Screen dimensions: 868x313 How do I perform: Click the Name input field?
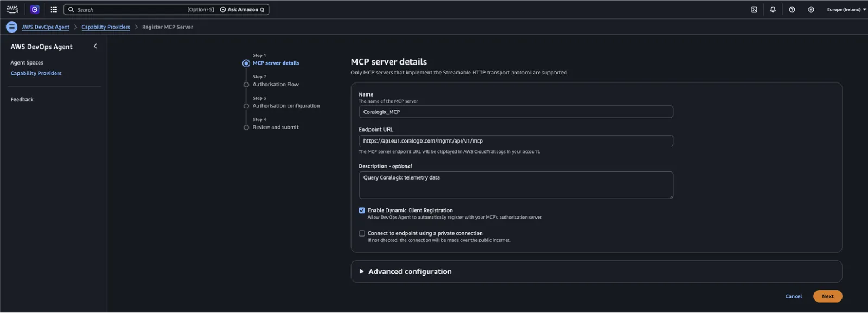click(515, 112)
